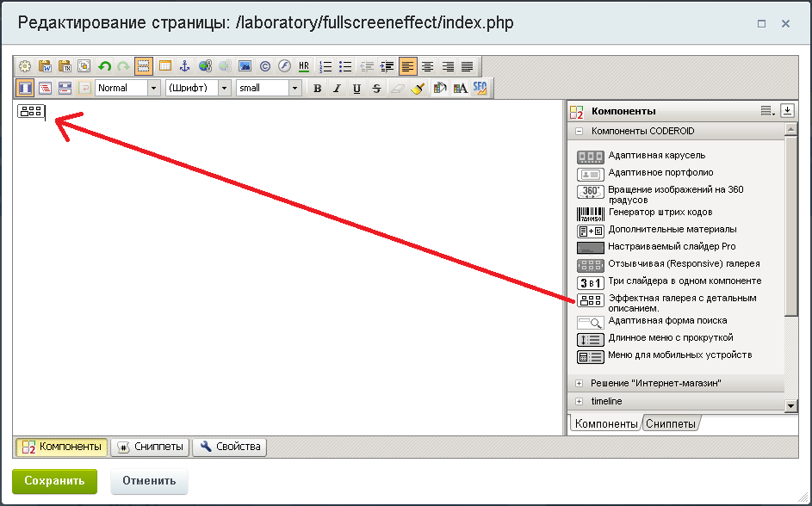Click the Отменить button

(149, 481)
